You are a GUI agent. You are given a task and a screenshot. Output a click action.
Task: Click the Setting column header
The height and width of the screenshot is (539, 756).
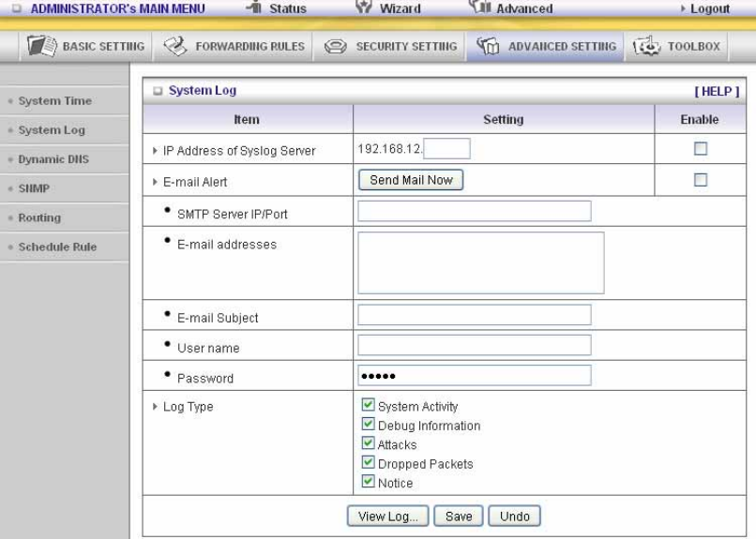504,119
